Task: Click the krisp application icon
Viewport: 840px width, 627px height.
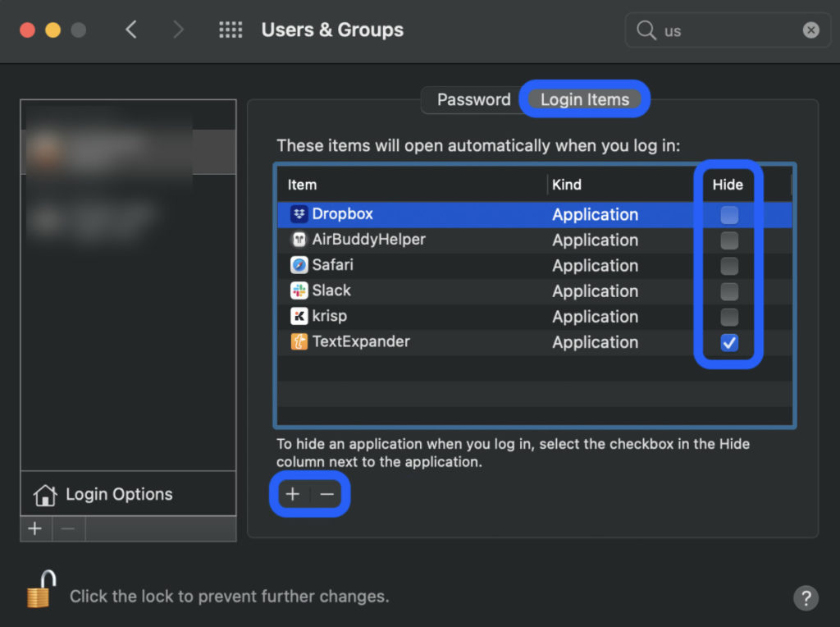Action: (x=298, y=316)
